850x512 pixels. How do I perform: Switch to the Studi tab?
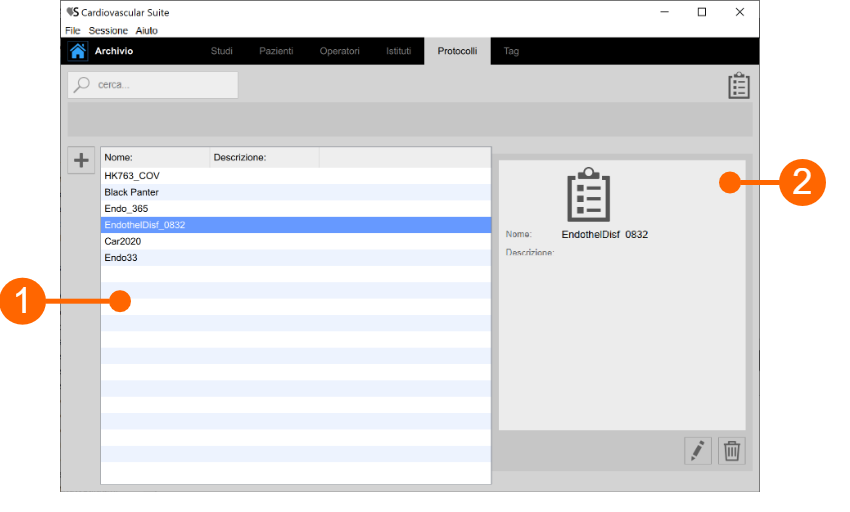coord(221,51)
